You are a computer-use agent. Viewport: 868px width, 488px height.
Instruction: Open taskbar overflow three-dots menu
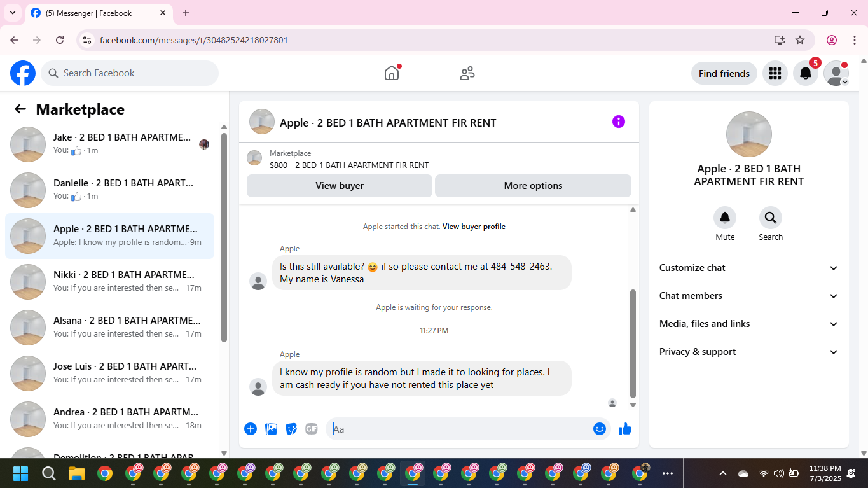click(x=668, y=473)
